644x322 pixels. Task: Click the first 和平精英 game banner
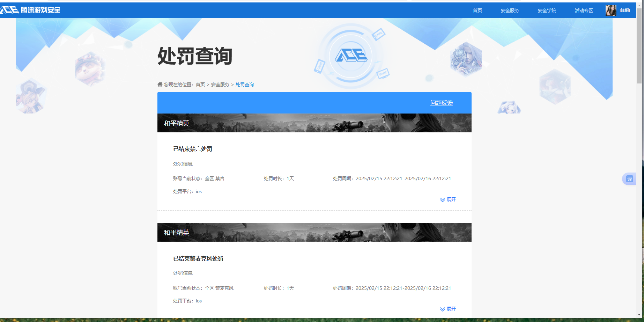click(x=314, y=123)
